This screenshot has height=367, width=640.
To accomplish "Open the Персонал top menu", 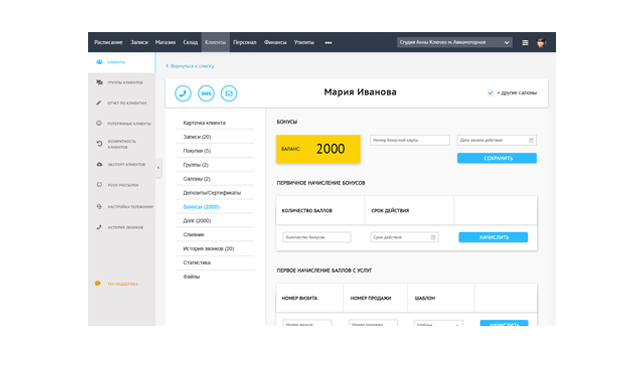I will [244, 42].
